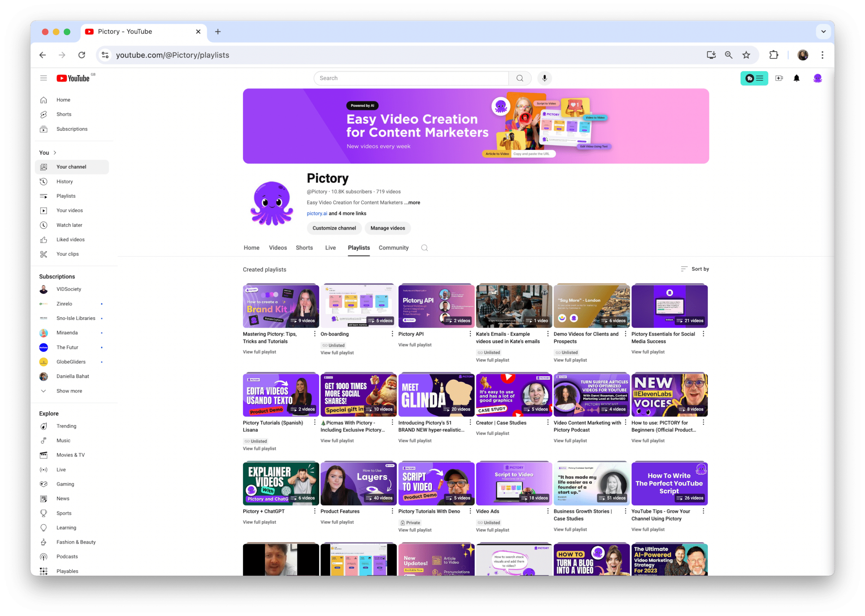Screen dimensions: 865x616
Task: Click Manage videos button
Action: tap(388, 228)
